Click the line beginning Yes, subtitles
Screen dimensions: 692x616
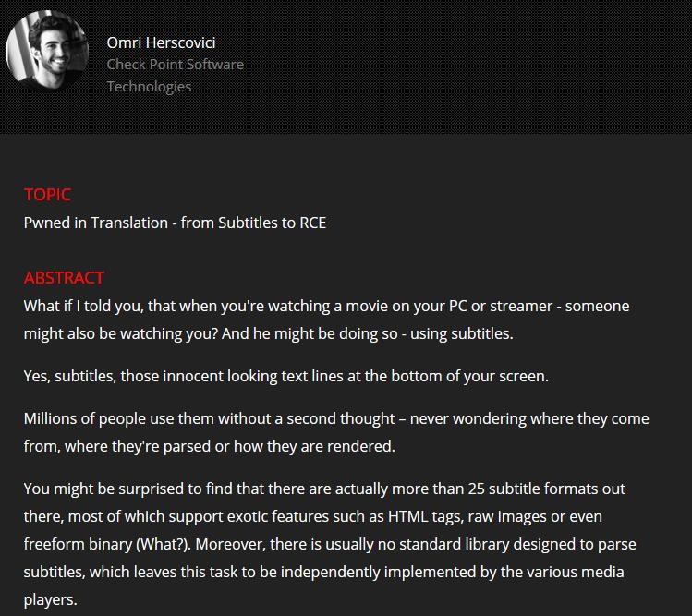point(286,377)
